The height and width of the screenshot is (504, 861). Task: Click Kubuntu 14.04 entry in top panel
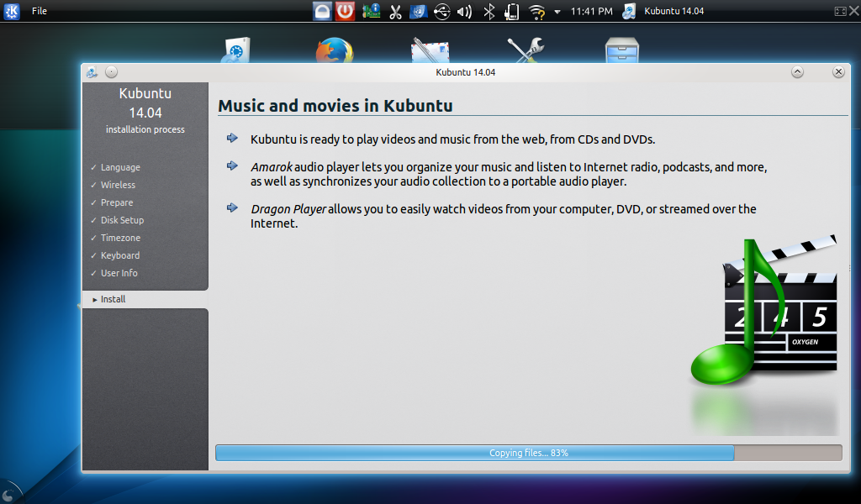click(x=673, y=11)
